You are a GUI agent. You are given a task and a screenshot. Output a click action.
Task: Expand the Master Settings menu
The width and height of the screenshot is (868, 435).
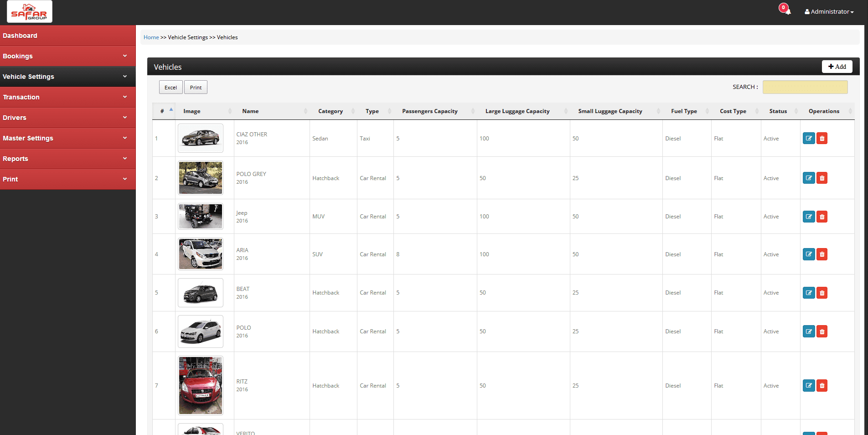(x=67, y=138)
